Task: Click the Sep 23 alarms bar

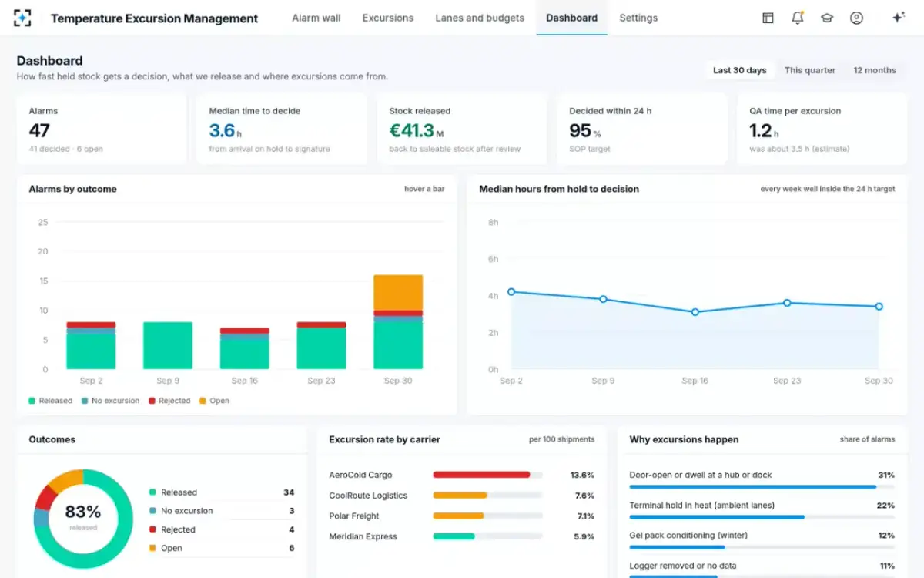Action: click(x=321, y=345)
